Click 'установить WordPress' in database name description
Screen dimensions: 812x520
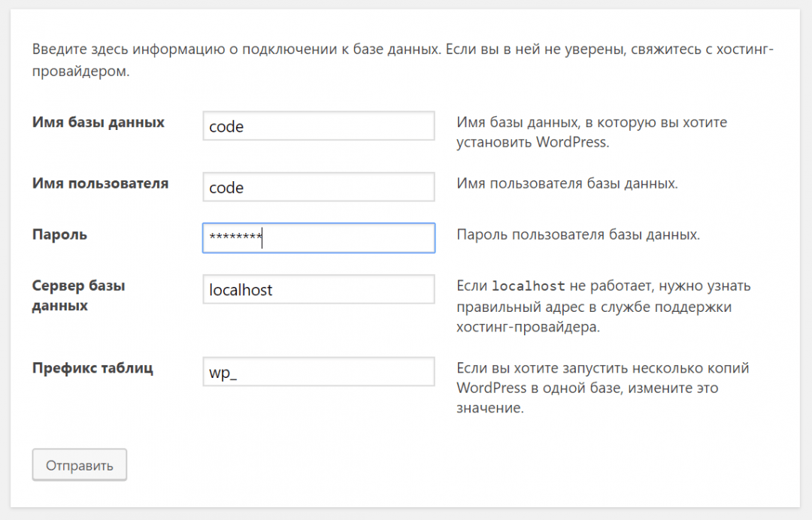[x=532, y=142]
